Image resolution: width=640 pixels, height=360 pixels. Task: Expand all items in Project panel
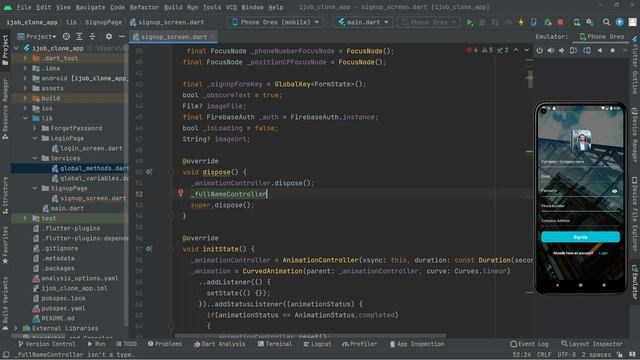79,37
